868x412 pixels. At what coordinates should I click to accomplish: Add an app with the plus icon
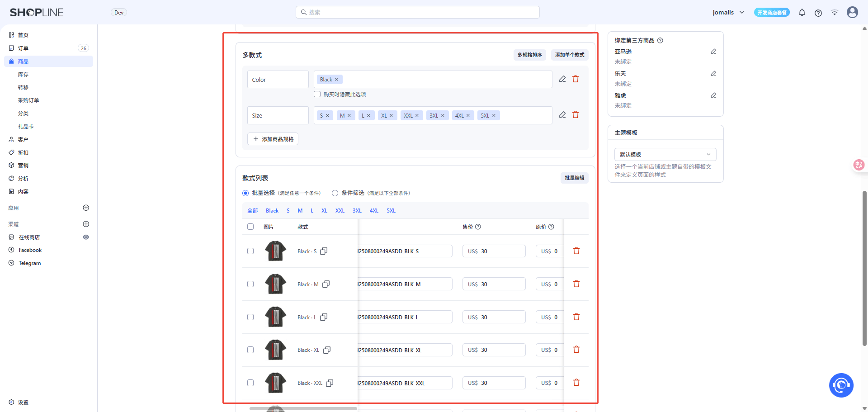[86, 208]
